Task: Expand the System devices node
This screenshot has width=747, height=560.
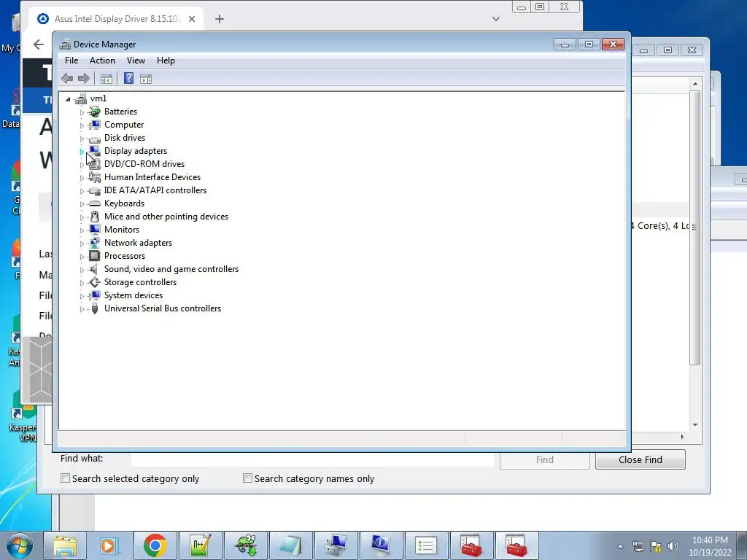Action: tap(82, 296)
